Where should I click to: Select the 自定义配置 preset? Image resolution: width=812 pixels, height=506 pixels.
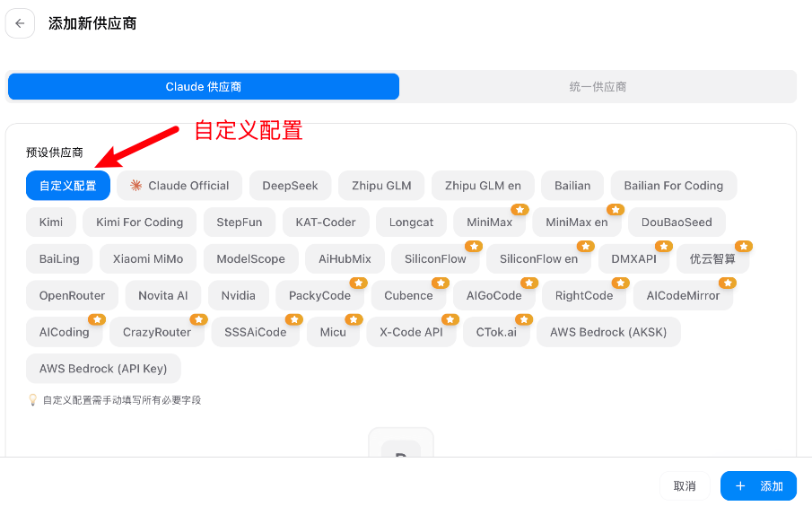[x=68, y=186]
